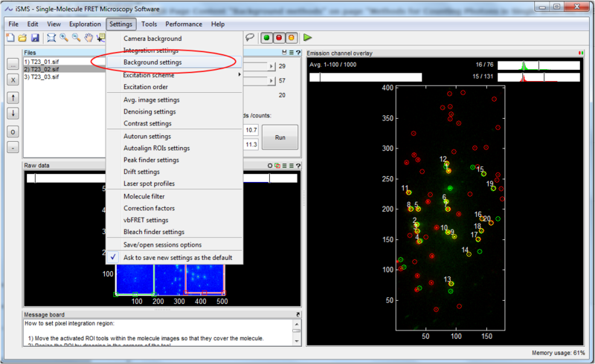
Task: Click the green play arrow icon
Action: [308, 37]
